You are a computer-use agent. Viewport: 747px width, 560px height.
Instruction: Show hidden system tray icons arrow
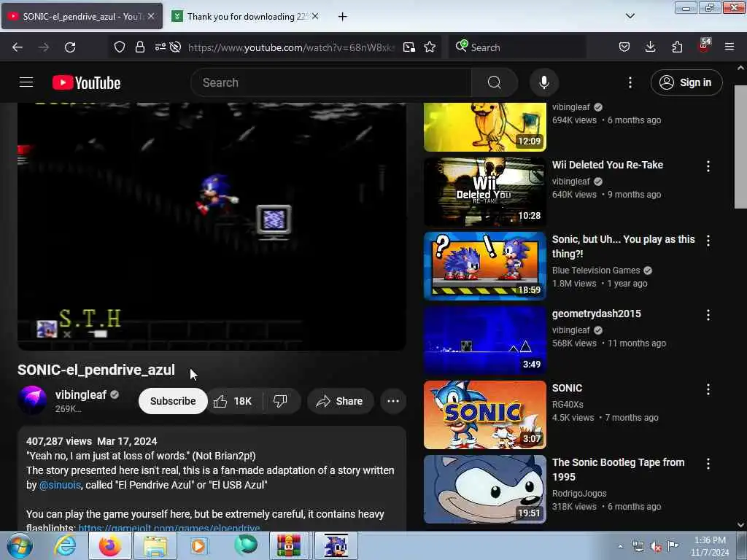(620, 546)
